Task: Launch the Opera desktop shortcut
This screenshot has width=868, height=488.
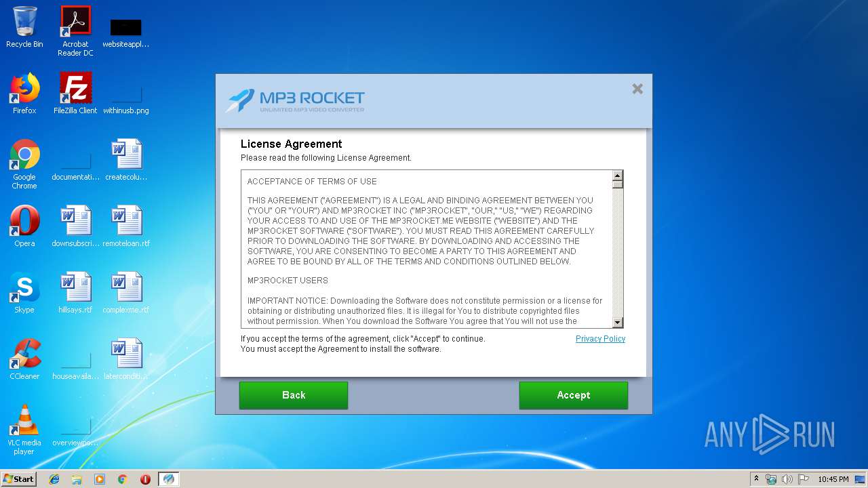Action: click(x=24, y=226)
